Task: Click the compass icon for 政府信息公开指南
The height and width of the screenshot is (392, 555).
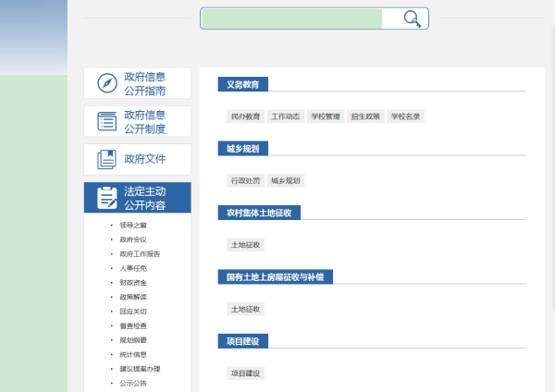Action: (106, 83)
